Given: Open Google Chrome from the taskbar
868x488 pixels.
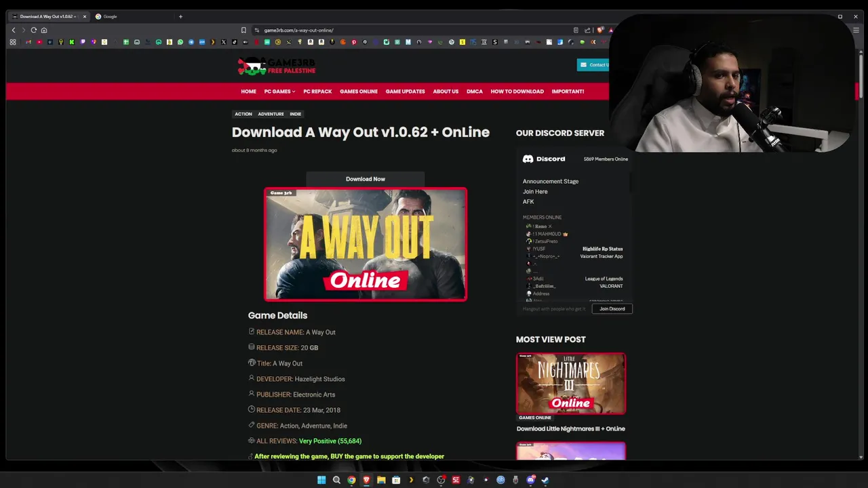Looking at the screenshot, I should (351, 480).
